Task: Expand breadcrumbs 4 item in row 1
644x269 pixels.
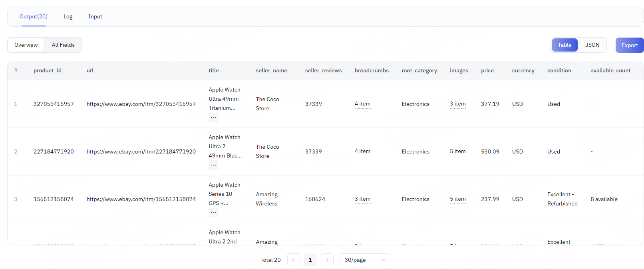Action: coord(362,104)
